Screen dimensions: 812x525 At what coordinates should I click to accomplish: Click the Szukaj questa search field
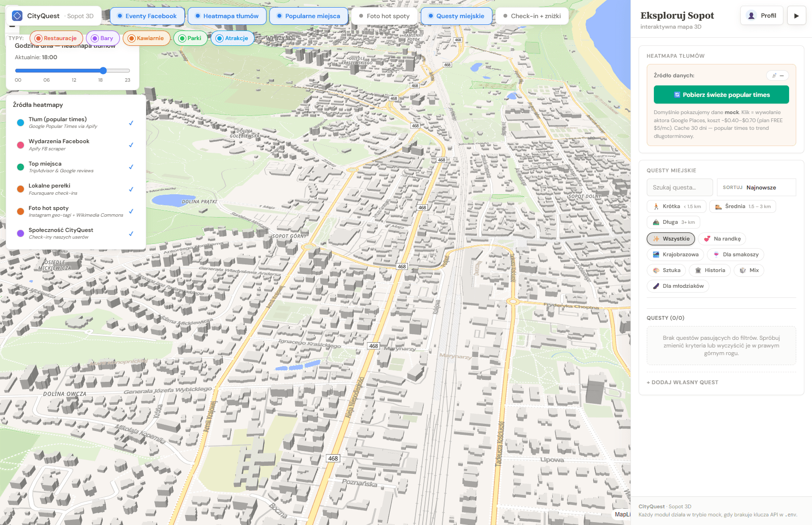pyautogui.click(x=679, y=187)
